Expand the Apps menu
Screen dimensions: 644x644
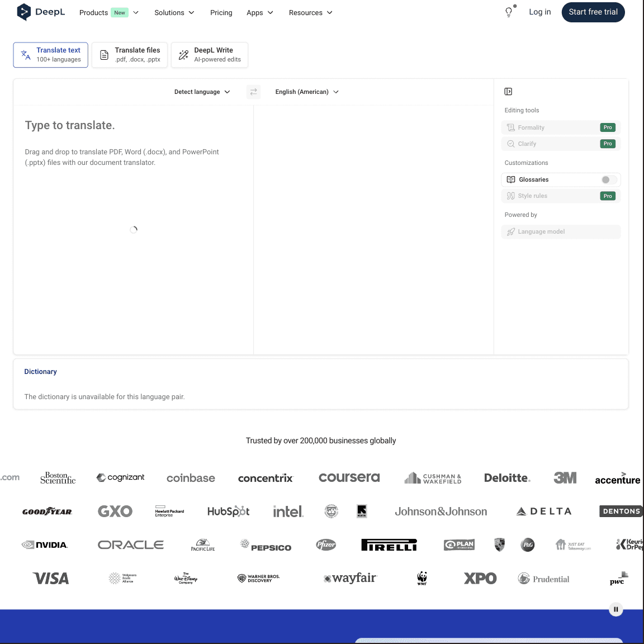pyautogui.click(x=259, y=13)
